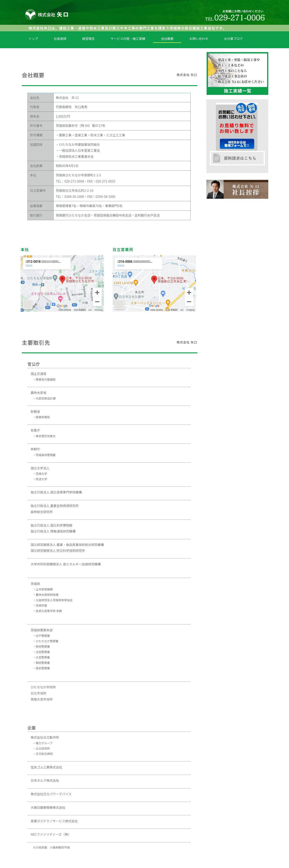Open the larger-map link under 〒316-0006 address
The image size is (289, 868).
pos(121,265)
